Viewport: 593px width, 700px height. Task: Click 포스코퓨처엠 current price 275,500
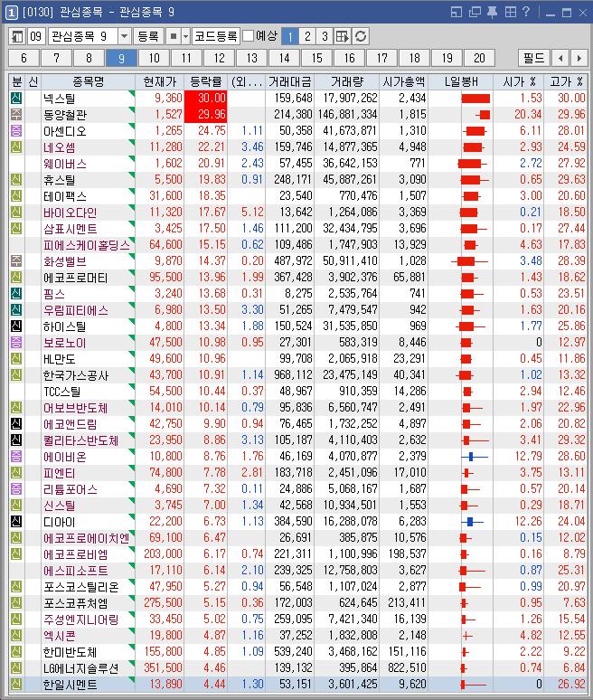click(163, 603)
